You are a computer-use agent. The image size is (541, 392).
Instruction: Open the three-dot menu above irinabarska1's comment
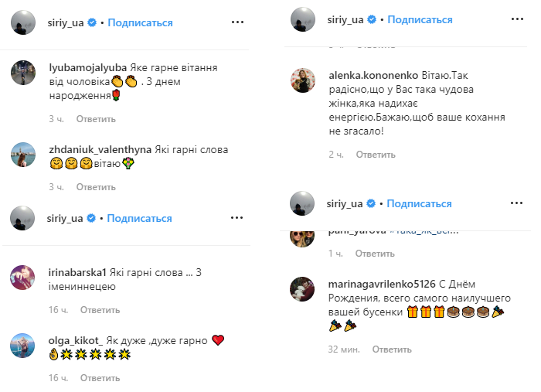(x=237, y=218)
